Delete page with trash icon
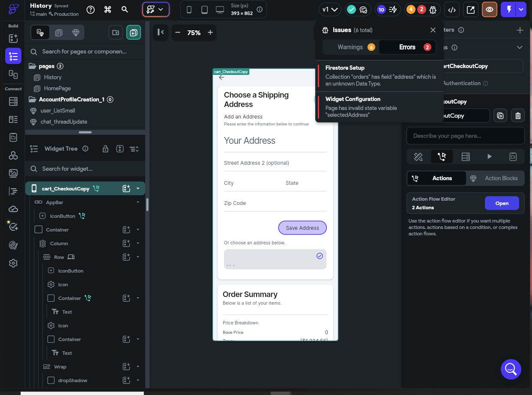This screenshot has width=532, height=395. click(x=518, y=116)
